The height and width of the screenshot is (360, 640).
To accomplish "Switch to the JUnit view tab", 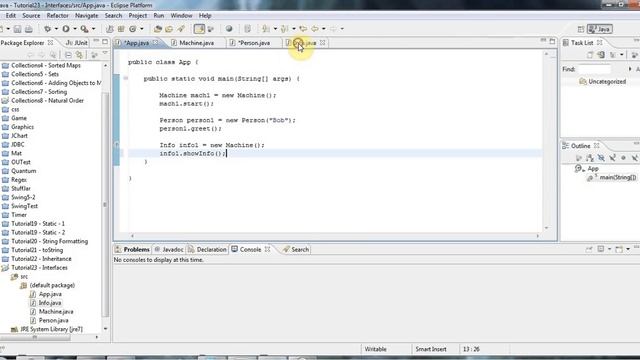I will 77,43.
